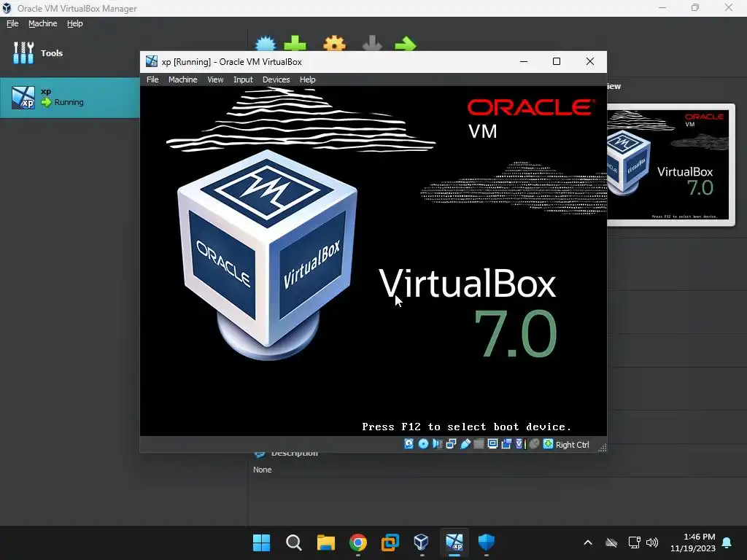Screen dimensions: 747x560
Task: Open Windows taskbar Search
Action: 293,542
